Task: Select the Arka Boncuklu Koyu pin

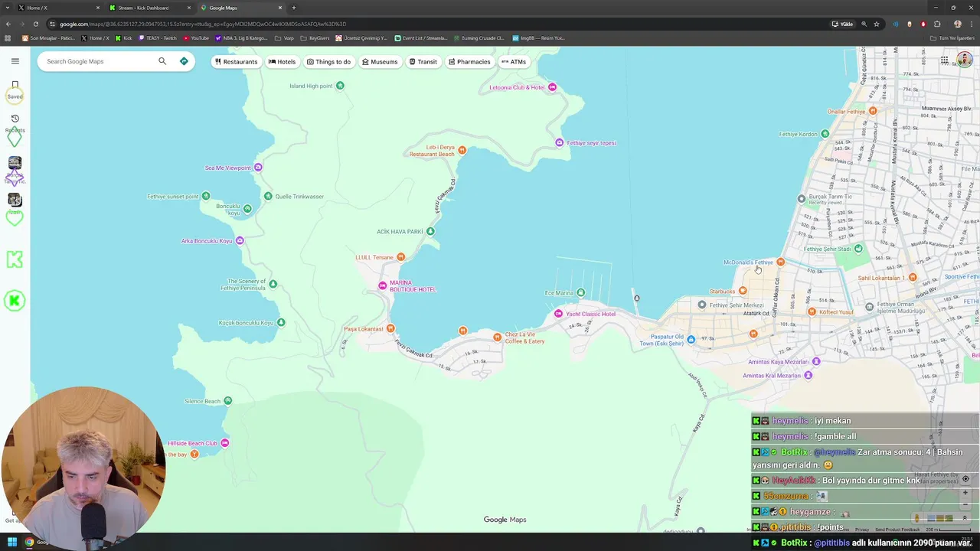Action: coord(240,241)
